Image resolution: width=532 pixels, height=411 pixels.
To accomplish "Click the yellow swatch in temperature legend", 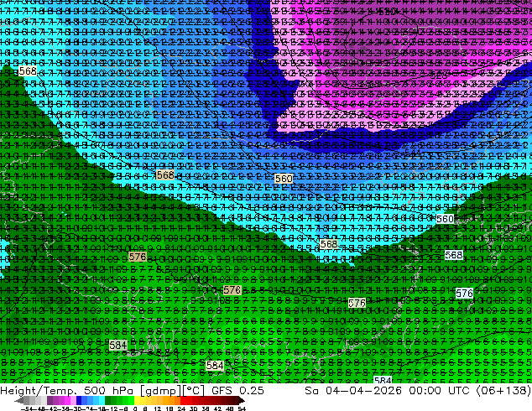I will (x=137, y=400).
